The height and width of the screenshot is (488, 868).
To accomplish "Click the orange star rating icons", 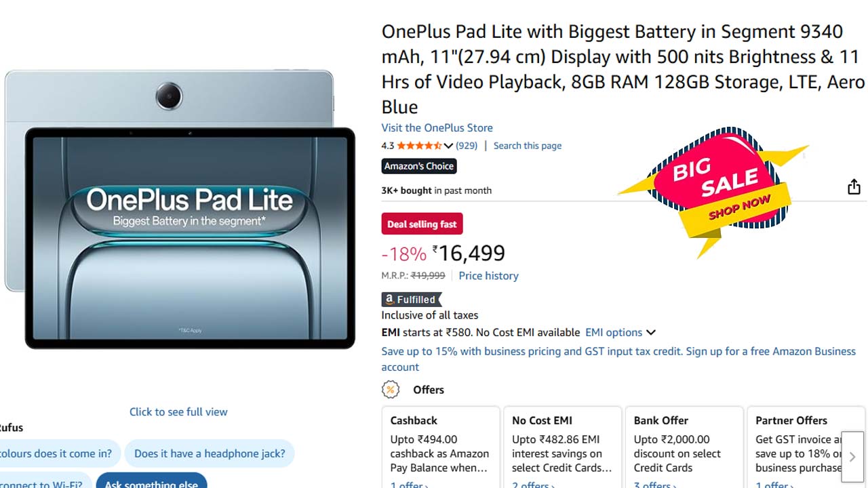I will point(419,146).
